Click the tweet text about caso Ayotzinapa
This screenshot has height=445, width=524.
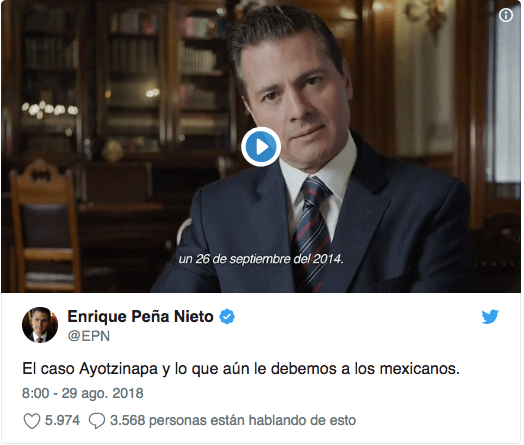click(x=241, y=369)
